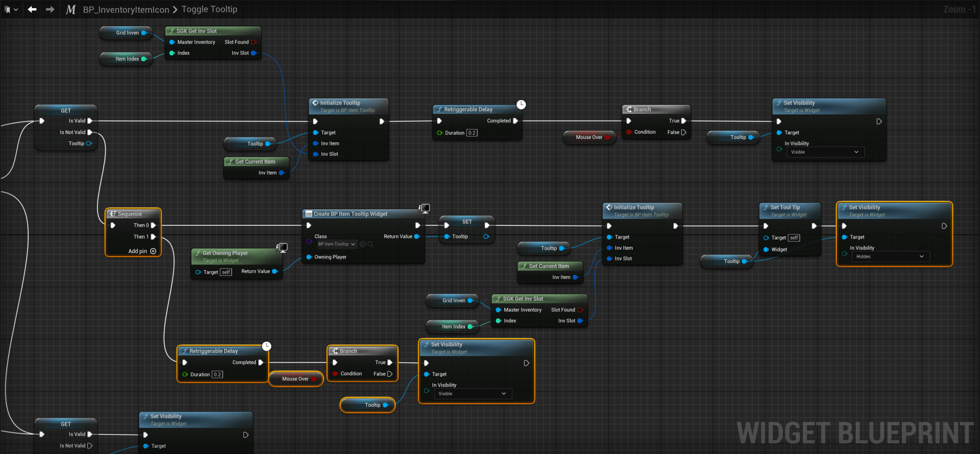Select BP_InventoryItemIcon in the breadcrumb
The width and height of the screenshot is (980, 454).
pyautogui.click(x=126, y=10)
